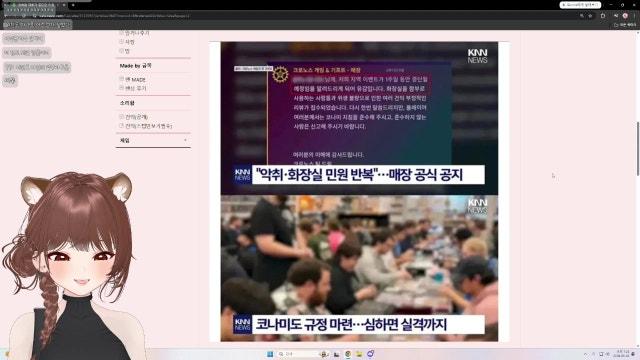Open File Explorer from the taskbar
Screen dimensions: 640x360
point(359,354)
